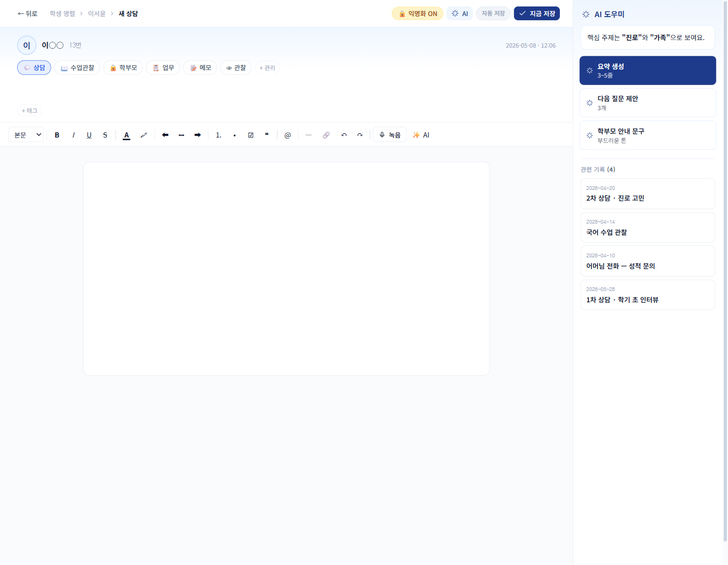Click current breadcrumb 새 상담

coord(128,13)
